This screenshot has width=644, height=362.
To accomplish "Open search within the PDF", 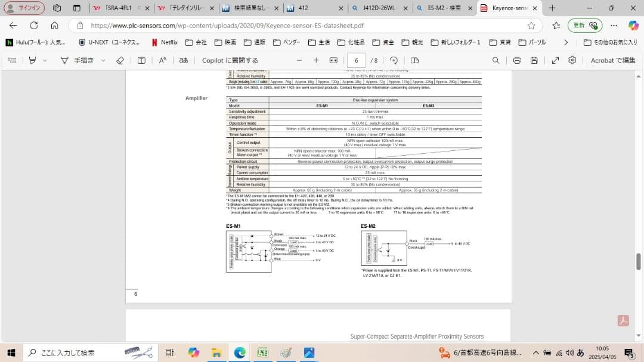I will point(496,60).
